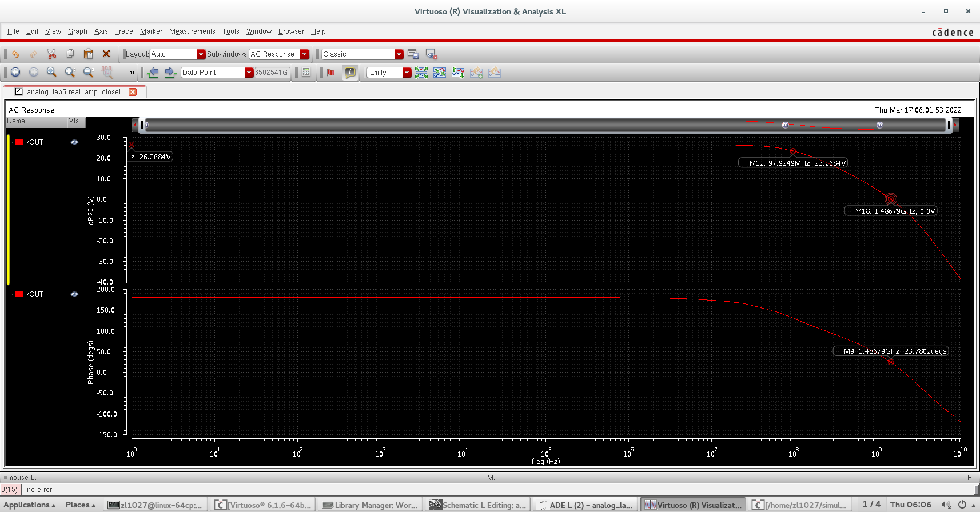Screen dimensions: 980x512
Task: Expand the toolbar overflow chevron
Action: [x=133, y=73]
